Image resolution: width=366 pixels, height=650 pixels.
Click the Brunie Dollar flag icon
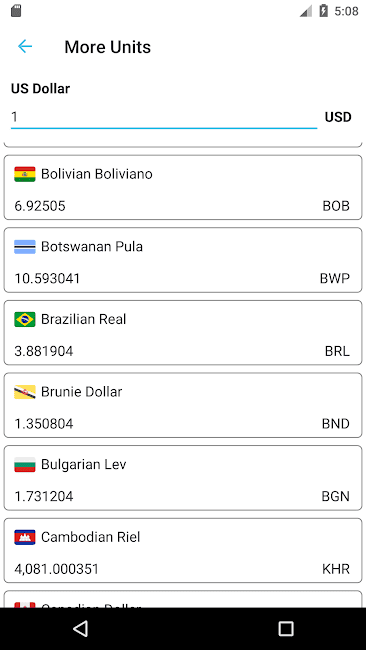(x=25, y=392)
